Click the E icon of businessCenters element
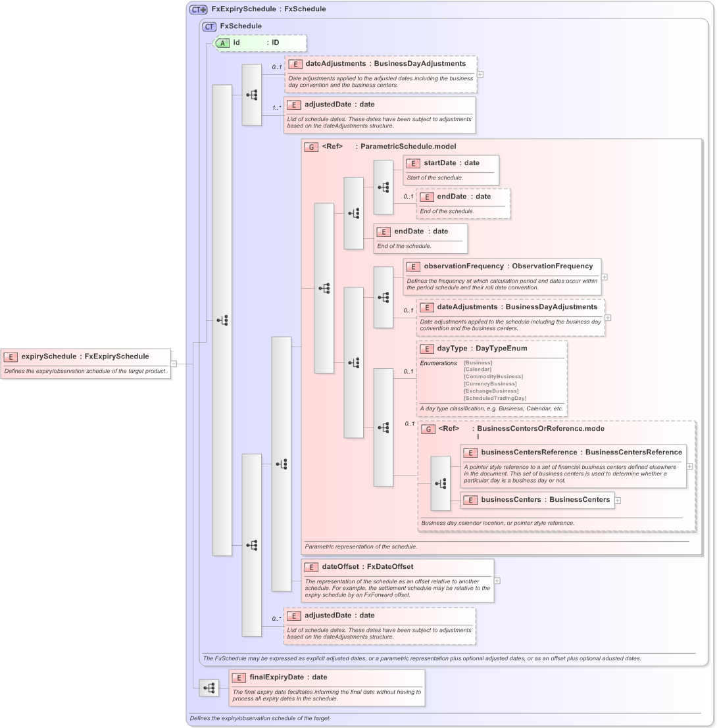 pyautogui.click(x=470, y=500)
